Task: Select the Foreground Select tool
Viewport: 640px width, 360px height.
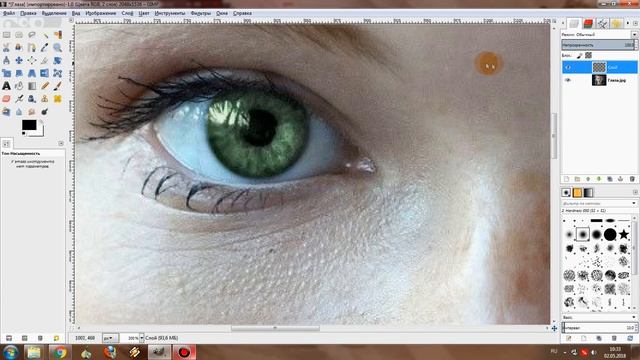Action: (x=19, y=48)
